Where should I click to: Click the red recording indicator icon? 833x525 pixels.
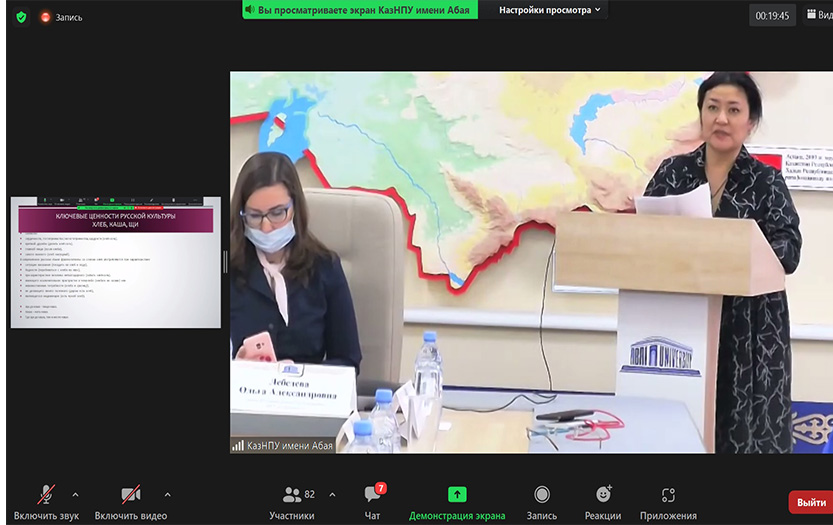point(46,17)
